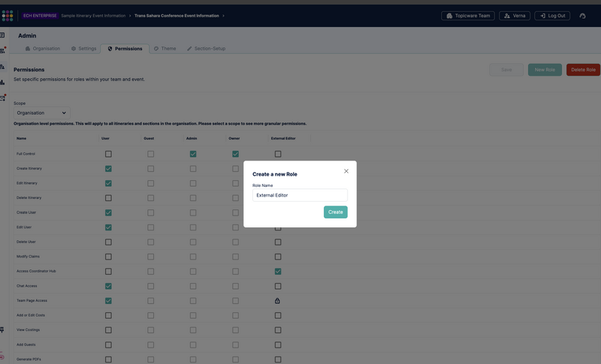Click the Role Name input field

[x=300, y=195]
